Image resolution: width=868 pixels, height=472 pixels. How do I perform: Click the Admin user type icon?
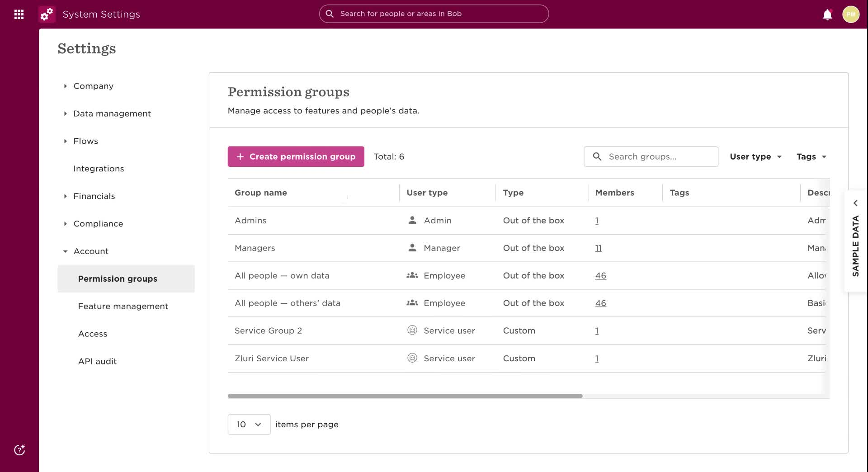(412, 220)
